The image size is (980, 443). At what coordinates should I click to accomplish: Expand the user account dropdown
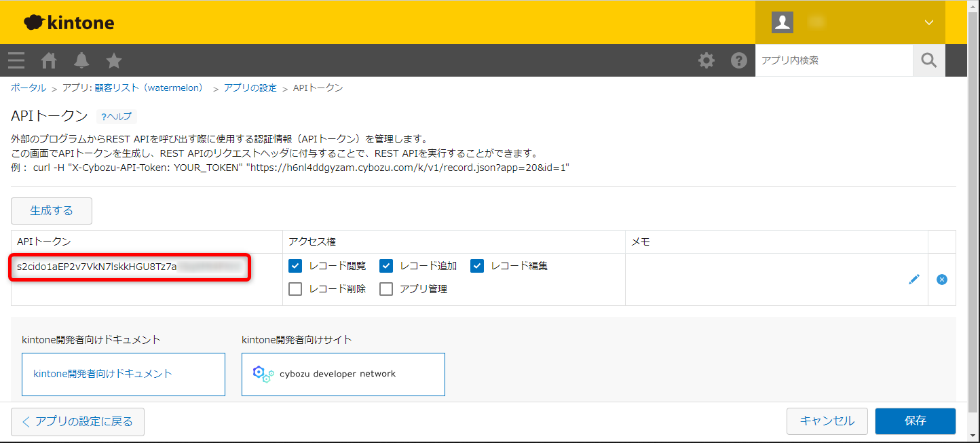928,22
